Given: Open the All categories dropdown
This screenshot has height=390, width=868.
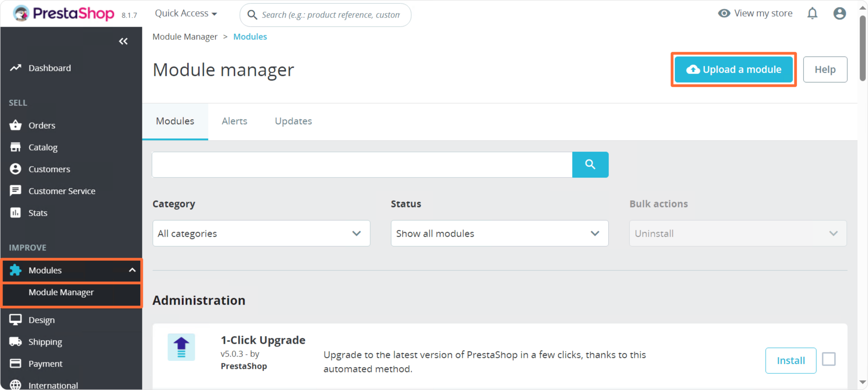Looking at the screenshot, I should pyautogui.click(x=261, y=233).
